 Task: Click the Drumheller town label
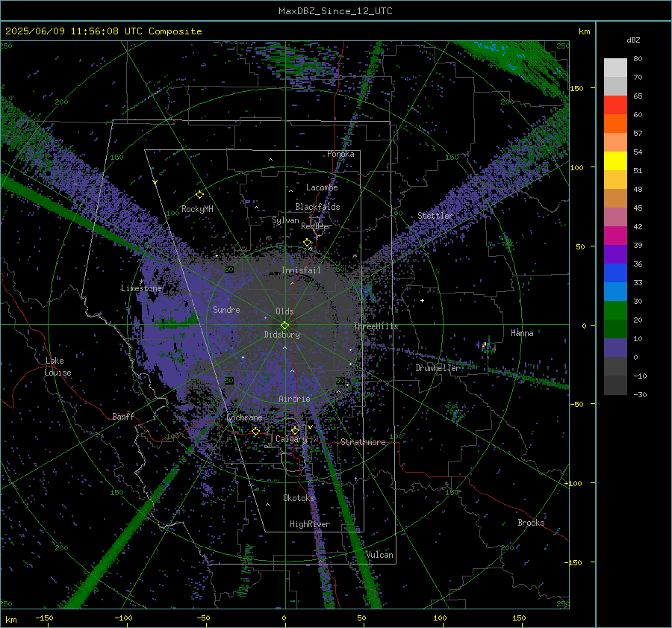[438, 368]
